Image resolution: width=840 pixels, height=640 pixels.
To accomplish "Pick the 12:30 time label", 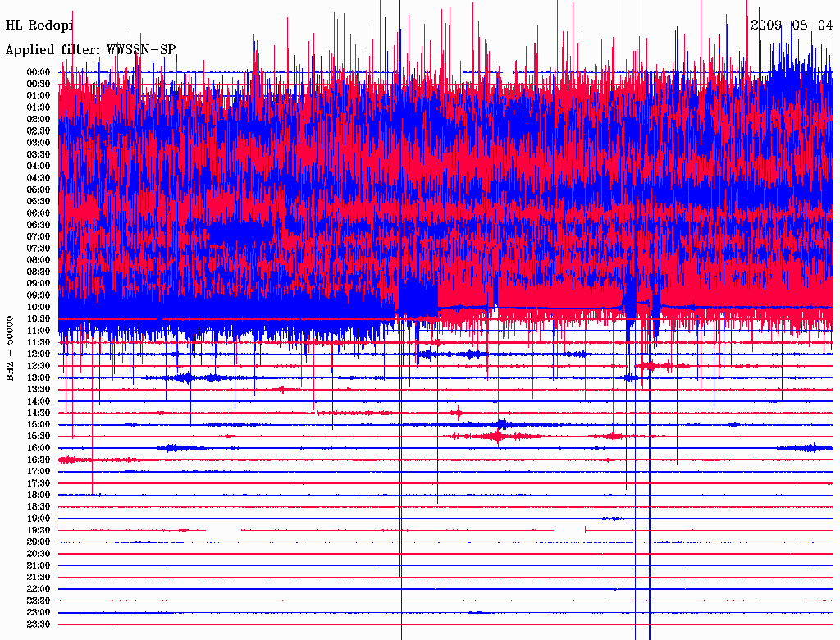I will pos(39,366).
